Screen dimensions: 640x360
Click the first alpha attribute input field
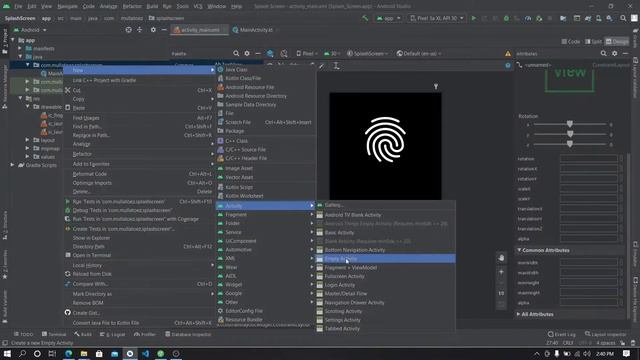click(589, 239)
